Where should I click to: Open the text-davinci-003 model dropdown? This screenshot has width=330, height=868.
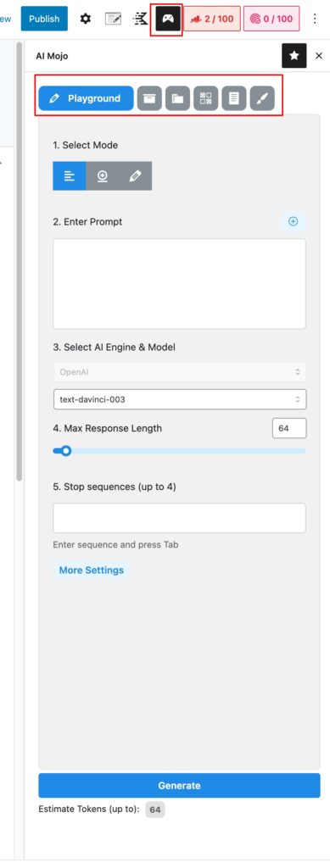(x=180, y=399)
